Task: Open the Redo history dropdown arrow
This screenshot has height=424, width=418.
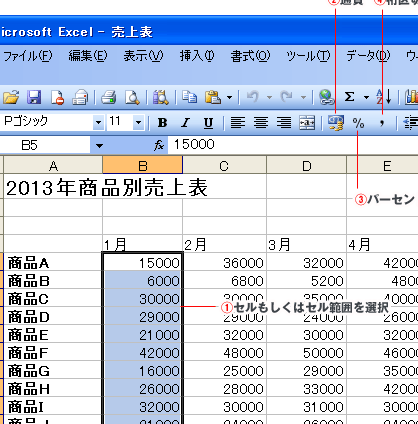Action: 303,98
